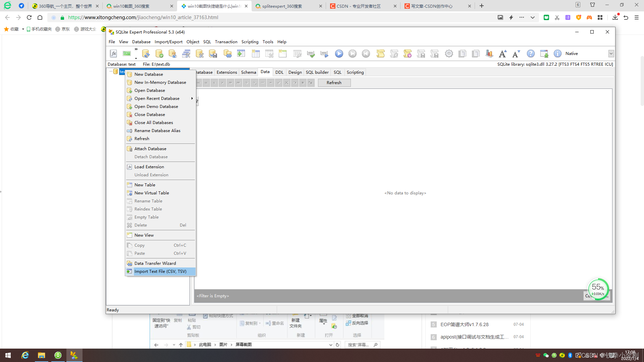The width and height of the screenshot is (644, 362).
Task: Click the New Table grid toolbar icon
Action: pyautogui.click(x=256, y=53)
